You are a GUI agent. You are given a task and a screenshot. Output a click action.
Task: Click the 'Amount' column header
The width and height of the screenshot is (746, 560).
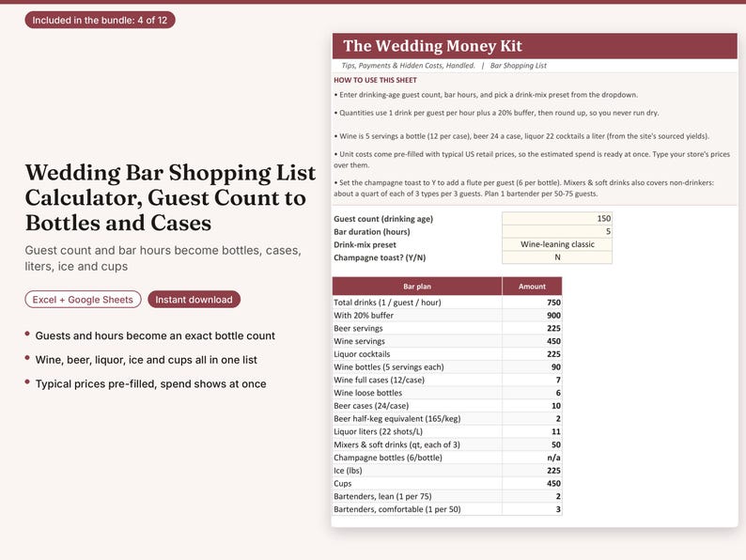[x=532, y=287]
